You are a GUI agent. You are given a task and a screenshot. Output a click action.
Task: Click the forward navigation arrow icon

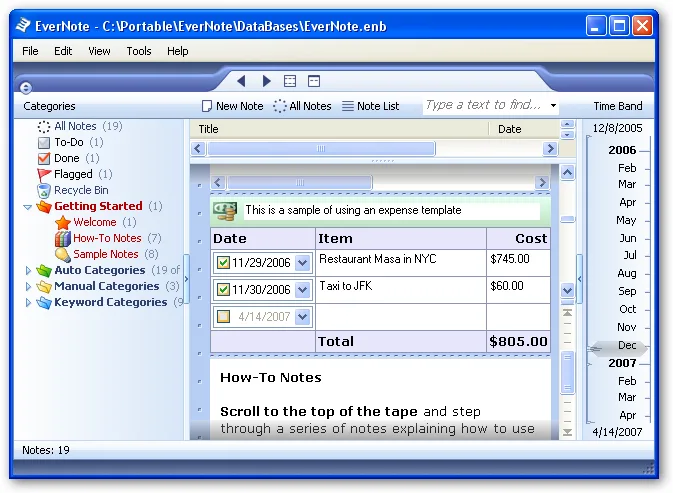(x=267, y=81)
